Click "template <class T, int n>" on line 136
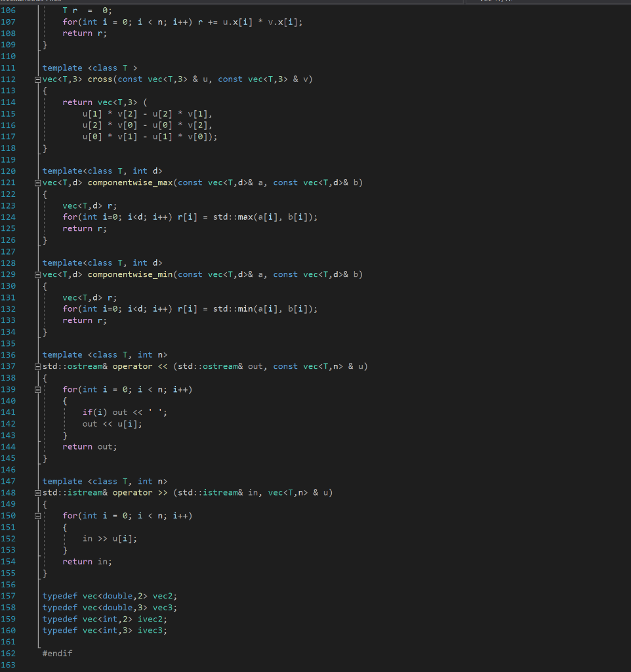The width and height of the screenshot is (631, 672). [x=105, y=355]
